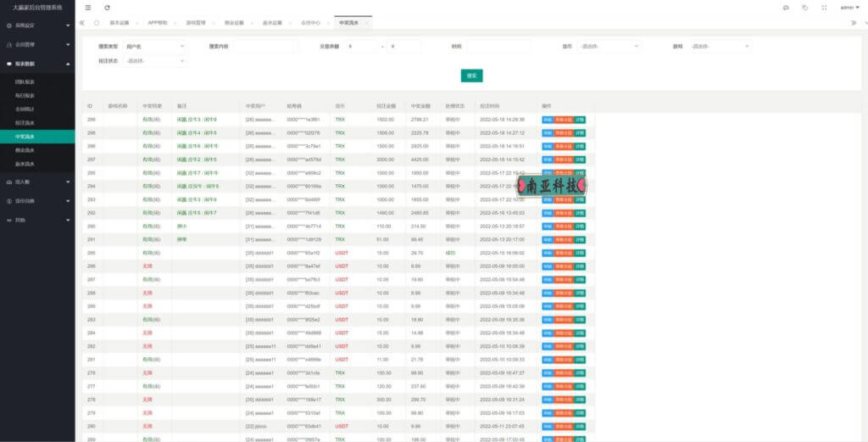Click blue button in row 2022-05-18 14:29:36

pos(548,120)
